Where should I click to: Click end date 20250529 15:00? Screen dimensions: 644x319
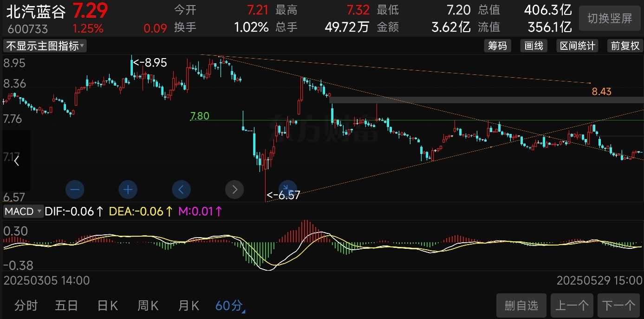[599, 280]
